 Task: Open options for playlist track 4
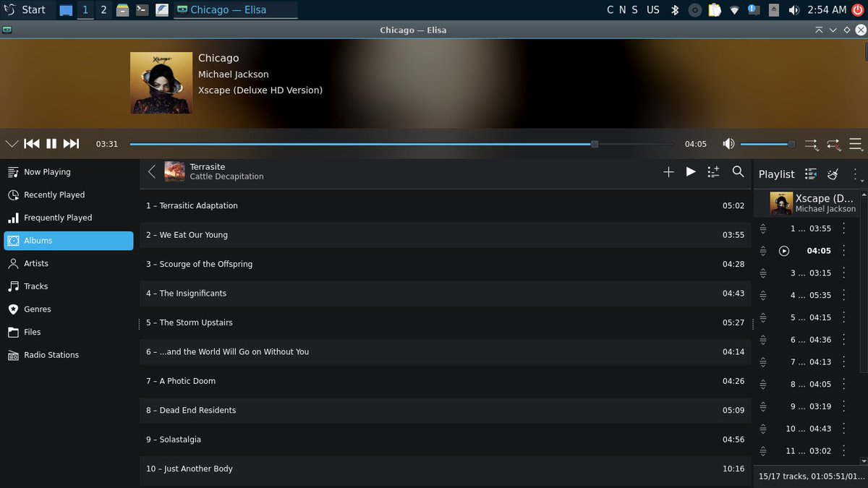843,295
